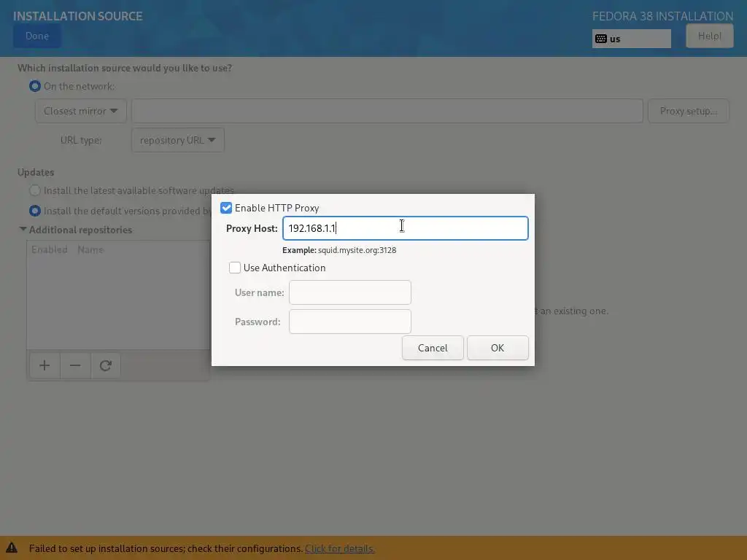The height and width of the screenshot is (560, 747).
Task: Open the repository URL type dropdown
Action: tap(178, 140)
